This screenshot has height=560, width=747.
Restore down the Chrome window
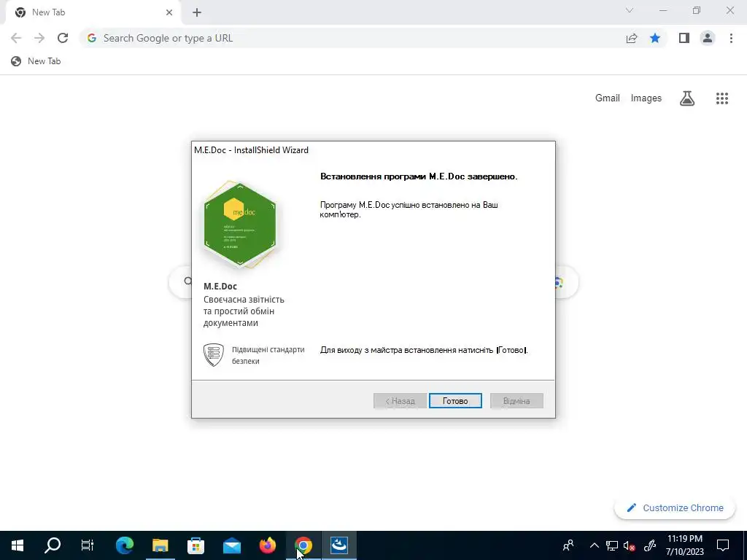coord(697,10)
